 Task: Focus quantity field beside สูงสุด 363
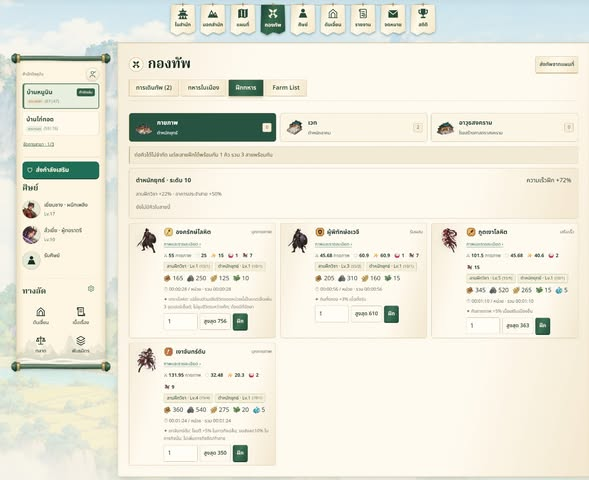[483, 326]
